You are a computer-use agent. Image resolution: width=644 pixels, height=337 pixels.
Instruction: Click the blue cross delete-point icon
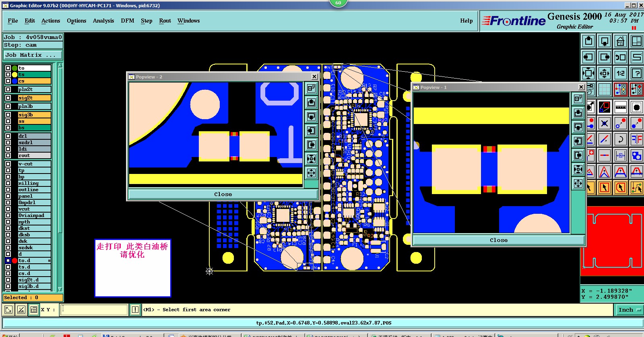(x=605, y=123)
